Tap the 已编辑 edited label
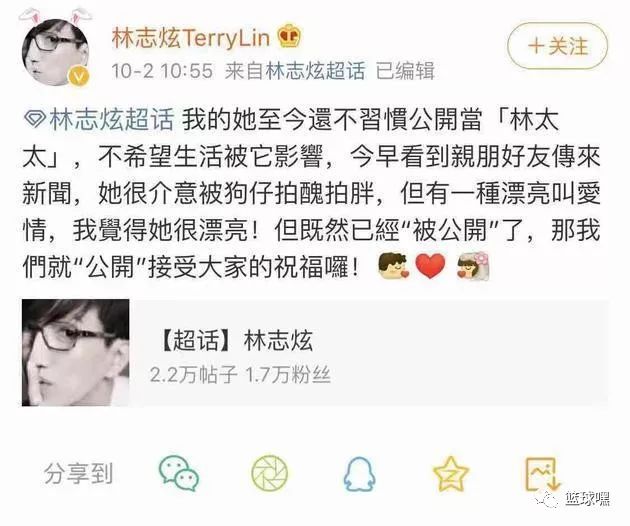Screen dimensions: 630x526 [405, 71]
